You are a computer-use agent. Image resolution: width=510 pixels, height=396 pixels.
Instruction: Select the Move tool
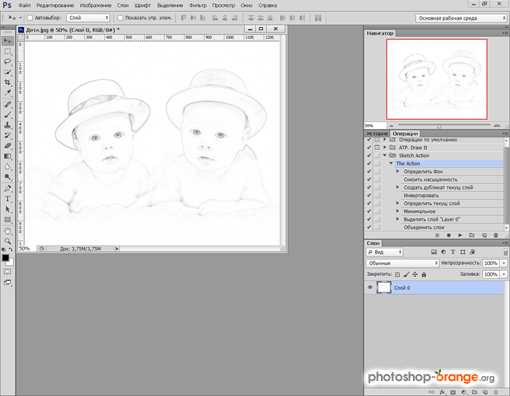[7, 41]
